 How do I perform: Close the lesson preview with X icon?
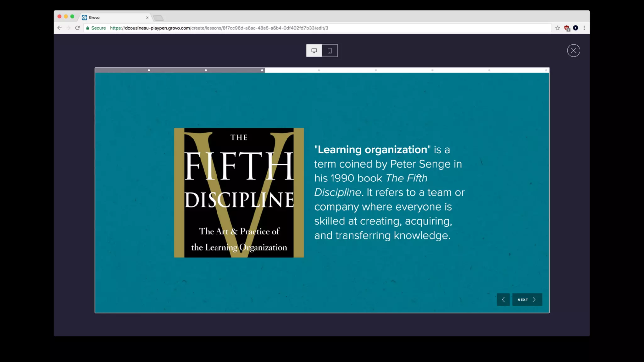[x=573, y=51]
